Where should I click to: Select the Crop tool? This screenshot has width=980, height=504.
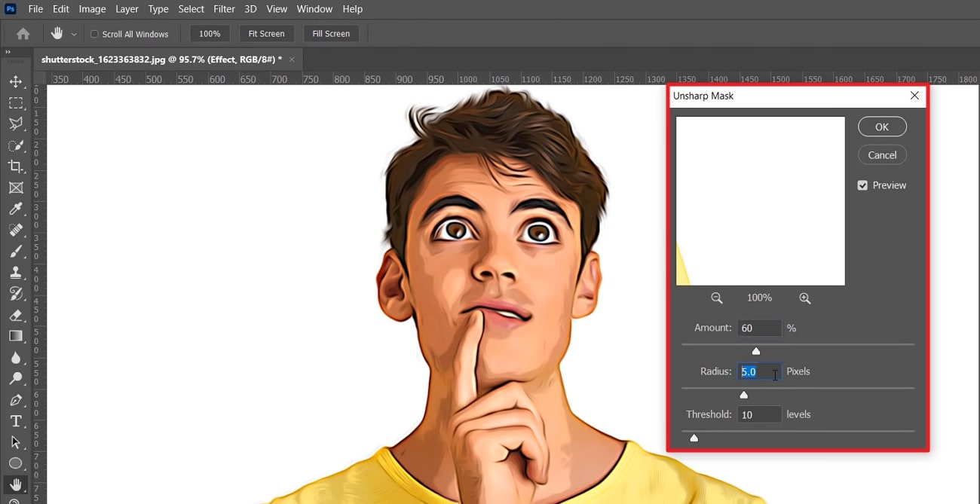coord(16,166)
